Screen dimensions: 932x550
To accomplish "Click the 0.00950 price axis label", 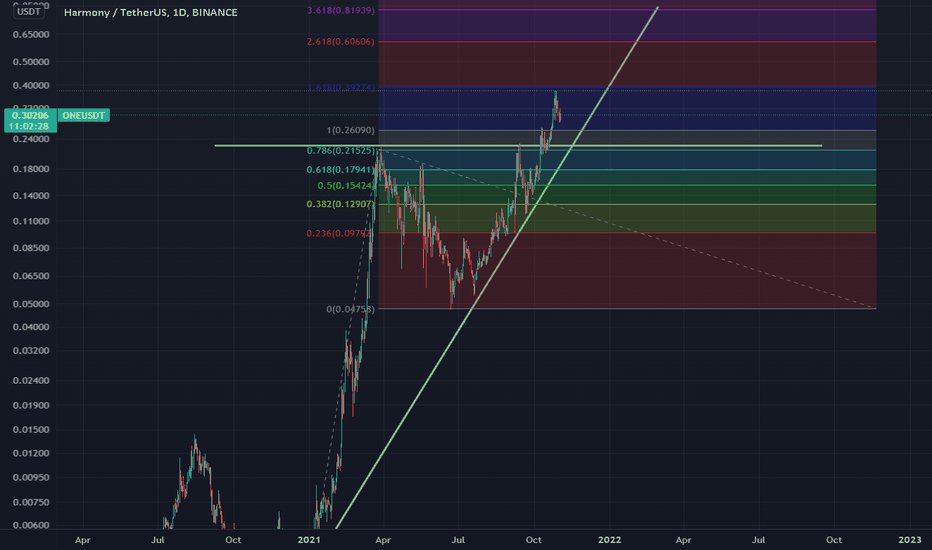I will pyautogui.click(x=31, y=477).
